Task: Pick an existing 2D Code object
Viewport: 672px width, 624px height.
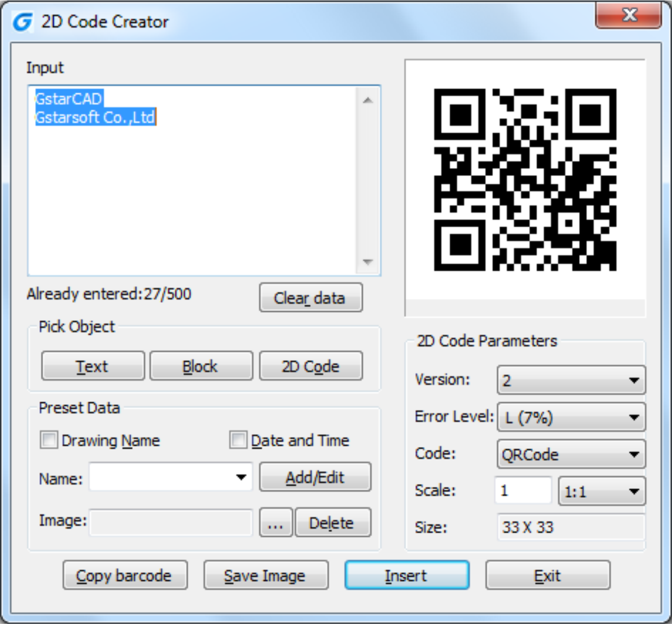Action: pos(311,366)
